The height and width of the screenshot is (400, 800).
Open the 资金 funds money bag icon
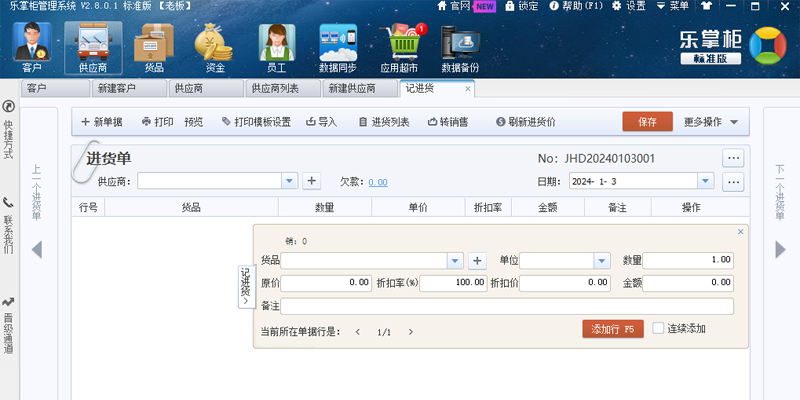[x=215, y=48]
